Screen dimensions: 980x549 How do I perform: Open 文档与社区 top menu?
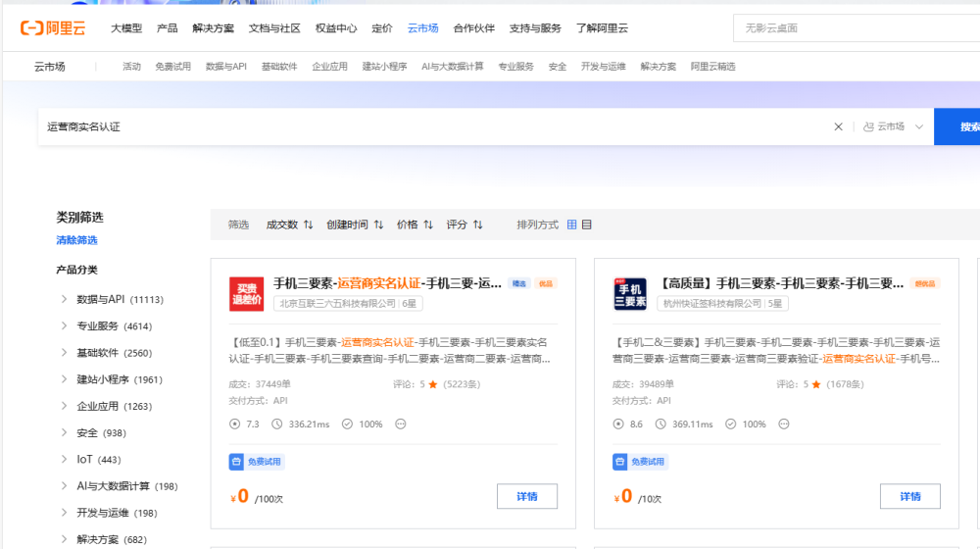tap(274, 28)
